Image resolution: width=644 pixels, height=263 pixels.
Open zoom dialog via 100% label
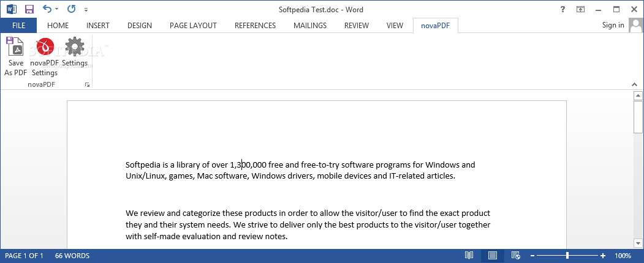click(623, 256)
